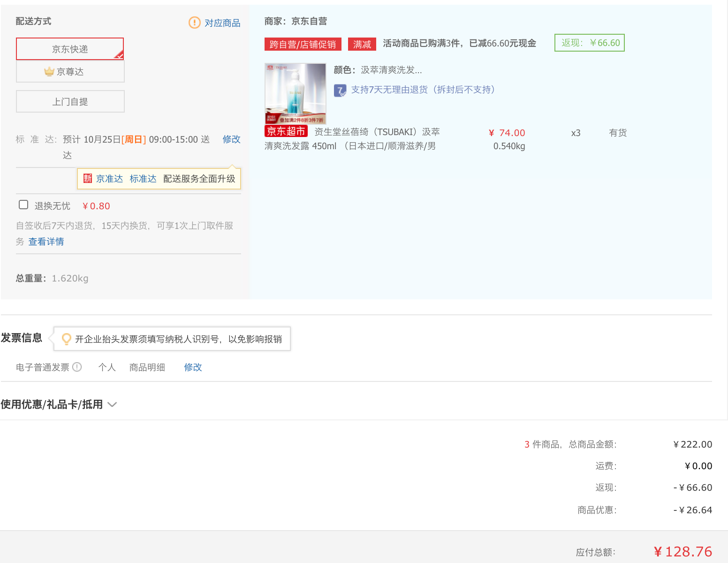Viewport: 728px width, 563px height.
Task: Click the TSUBAKI shampoo product thumbnail
Action: coord(296,93)
